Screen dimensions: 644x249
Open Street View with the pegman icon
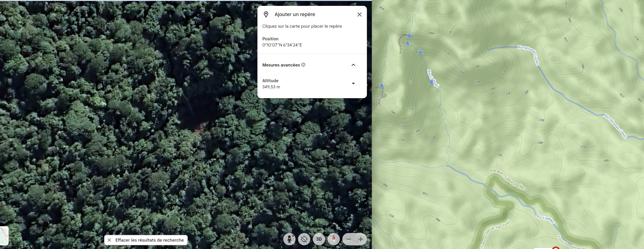[x=289, y=239]
